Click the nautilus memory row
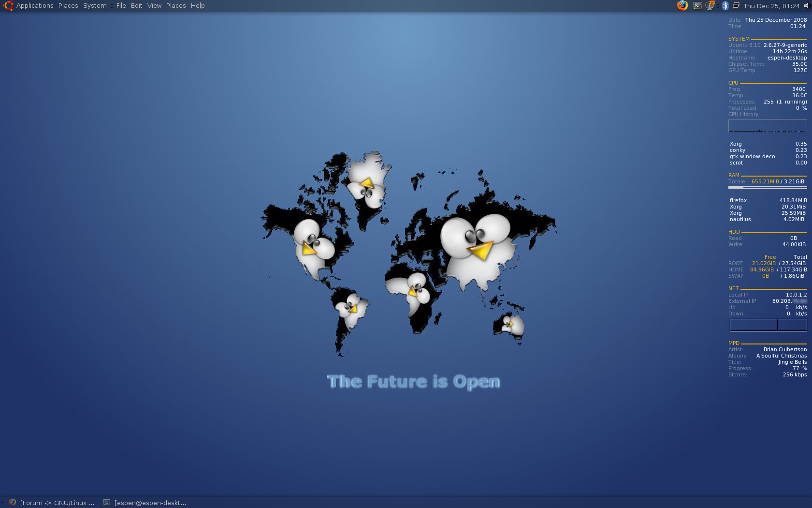 tap(768, 219)
